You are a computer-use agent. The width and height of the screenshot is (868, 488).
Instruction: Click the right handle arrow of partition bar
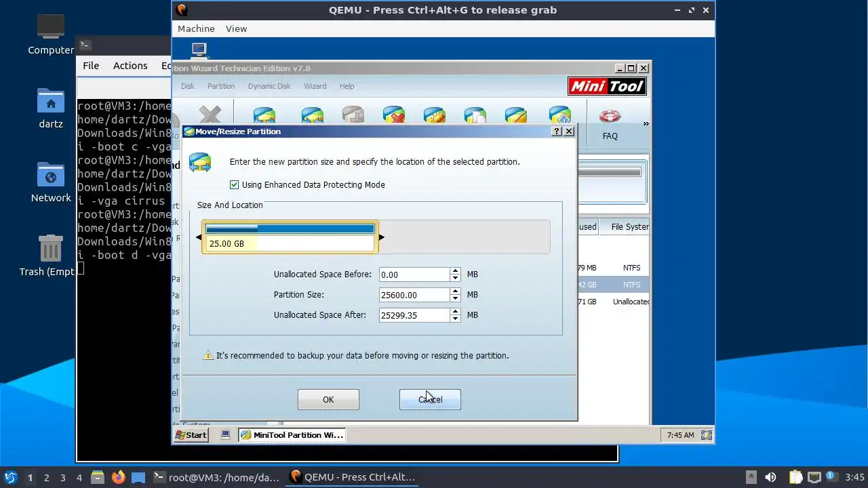click(381, 237)
